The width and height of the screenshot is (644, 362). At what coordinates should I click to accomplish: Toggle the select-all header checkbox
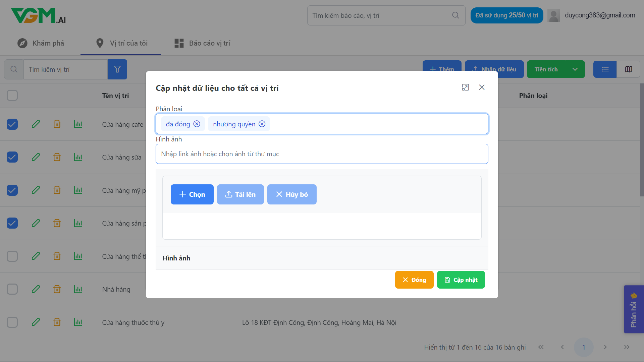pyautogui.click(x=12, y=96)
